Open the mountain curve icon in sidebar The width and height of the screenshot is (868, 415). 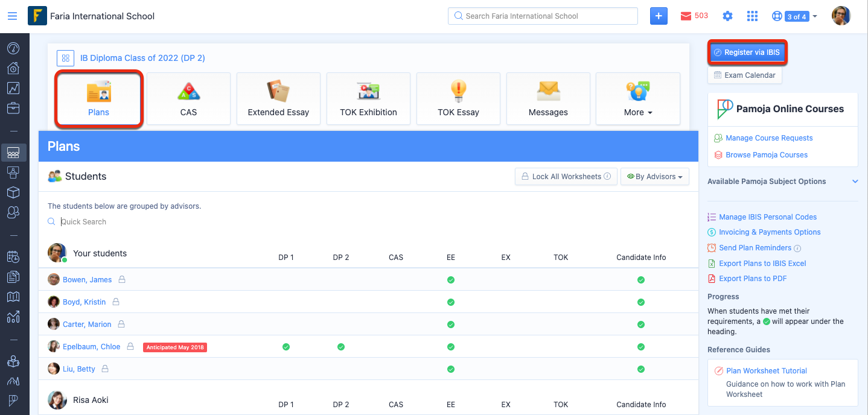tap(13, 381)
